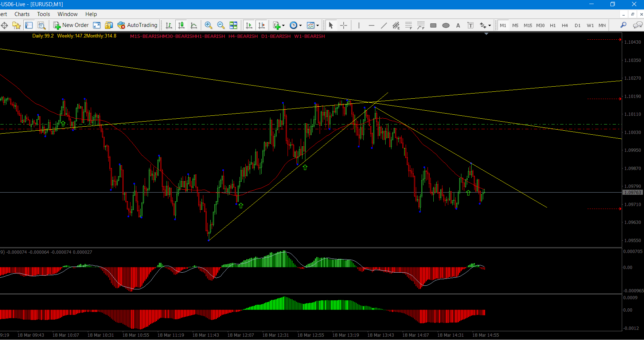Switch to H1 timeframe
Image resolution: width=644 pixels, height=340 pixels.
coord(553,25)
